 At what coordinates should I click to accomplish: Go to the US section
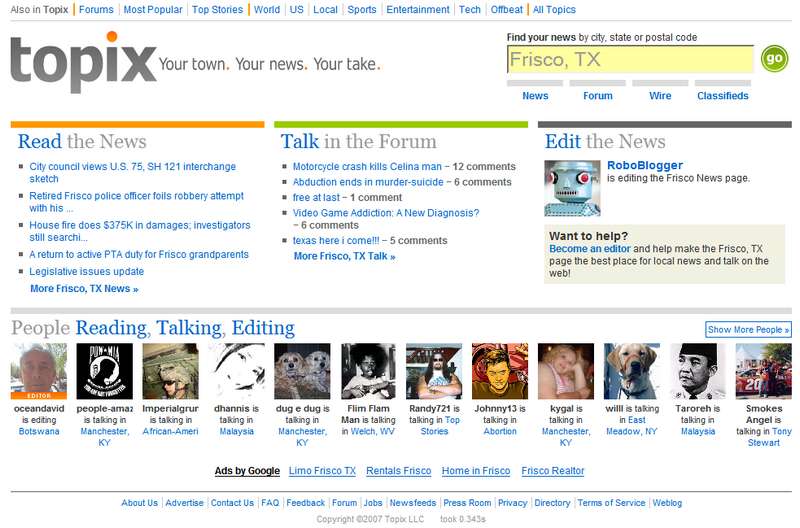296,9
